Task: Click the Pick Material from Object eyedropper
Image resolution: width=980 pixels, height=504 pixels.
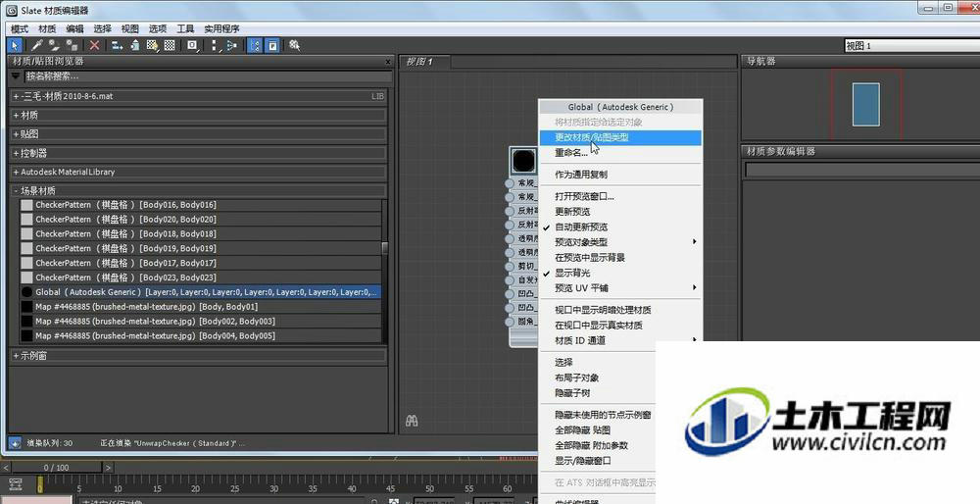Action: (37, 45)
